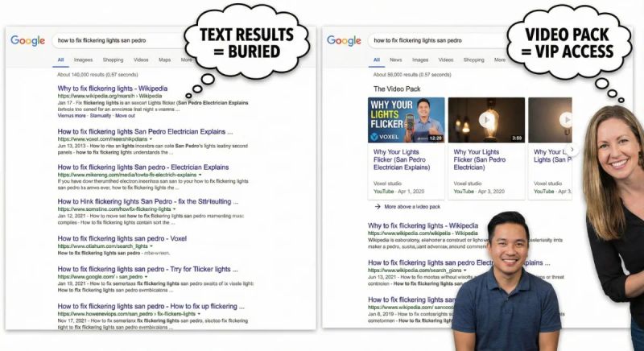This screenshot has height=351, width=644.
Task: Focus the search box on the text-results page
Action: (x=119, y=40)
